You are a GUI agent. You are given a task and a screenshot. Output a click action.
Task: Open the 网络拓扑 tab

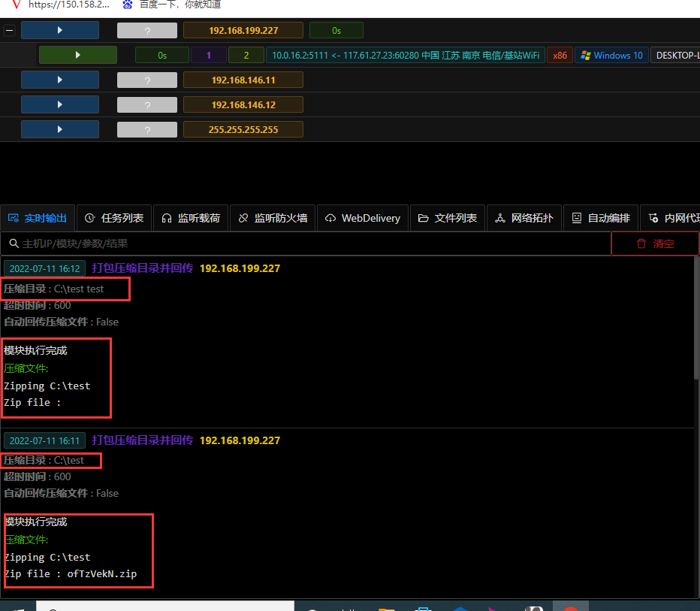click(524, 218)
